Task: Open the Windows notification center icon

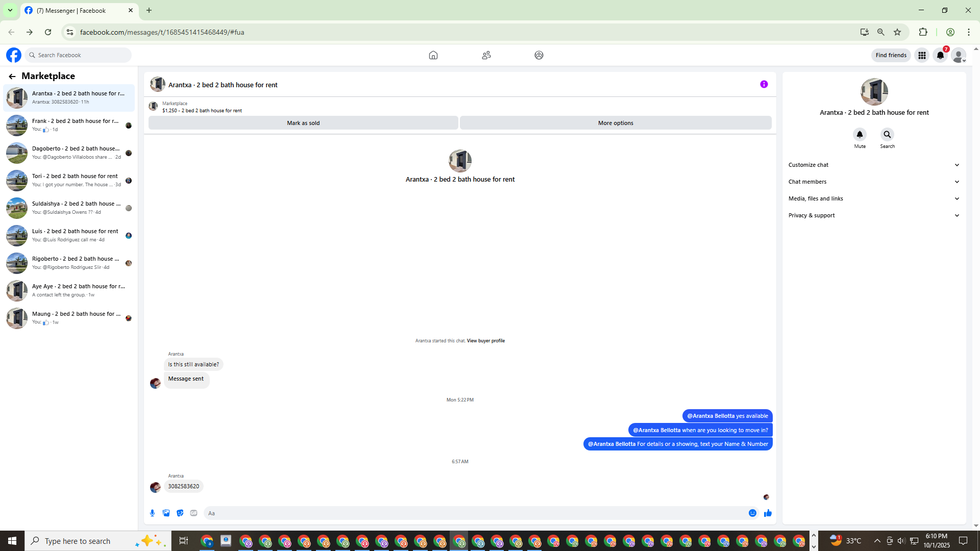Action: (x=963, y=541)
